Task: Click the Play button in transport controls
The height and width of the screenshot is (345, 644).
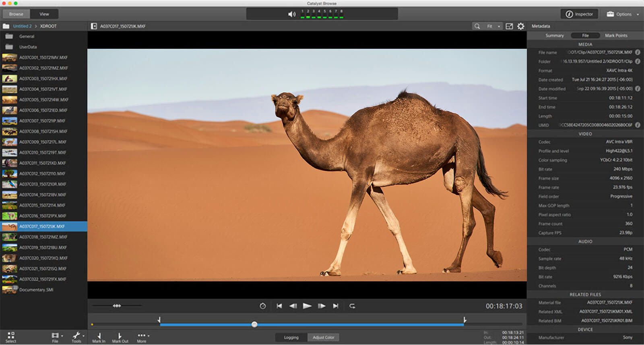Action: (307, 306)
